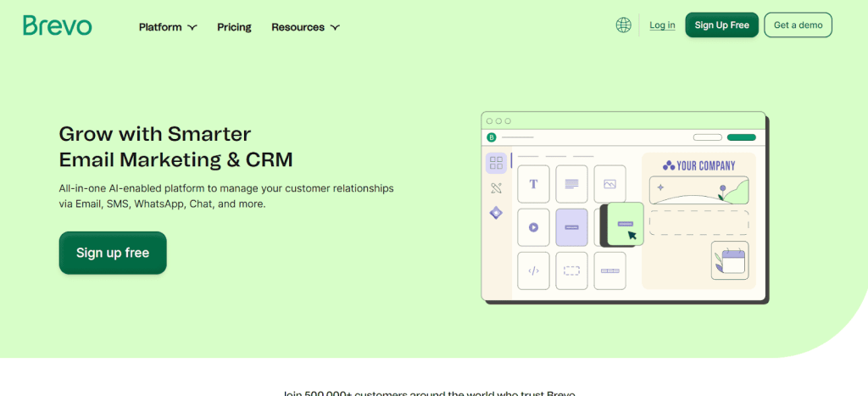Viewport: 868px width, 396px height.
Task: Click the video play block icon
Action: [x=533, y=227]
